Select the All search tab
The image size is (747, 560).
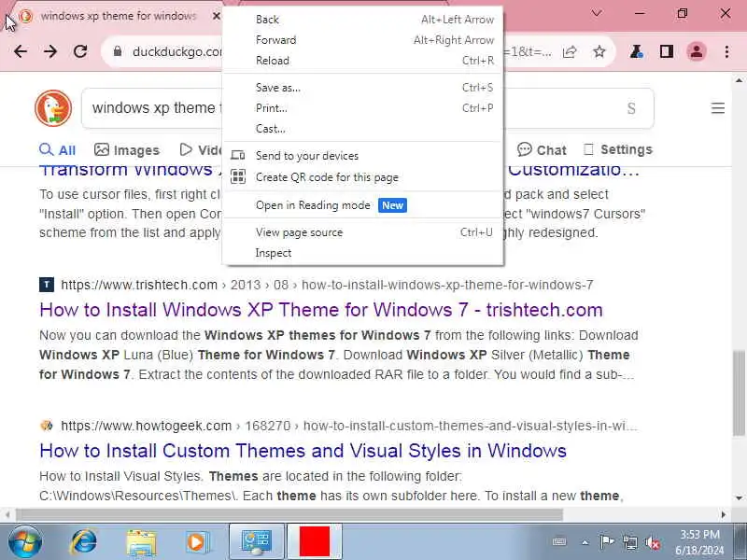[57, 150]
